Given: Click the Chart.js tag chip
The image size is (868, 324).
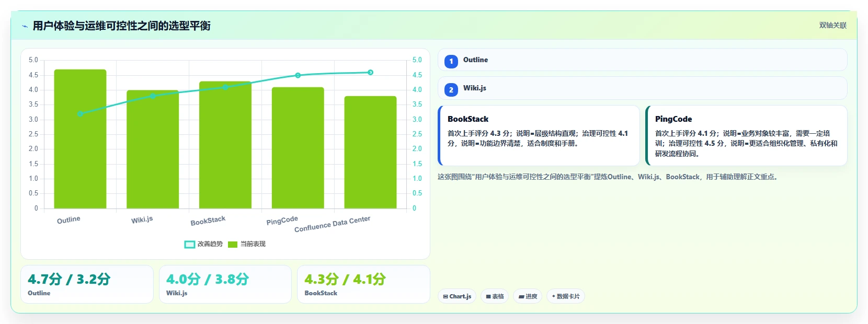Looking at the screenshot, I should pyautogui.click(x=457, y=296).
